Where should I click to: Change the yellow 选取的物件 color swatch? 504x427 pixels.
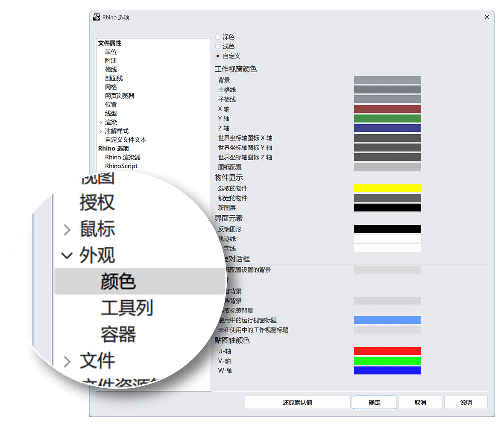[387, 188]
